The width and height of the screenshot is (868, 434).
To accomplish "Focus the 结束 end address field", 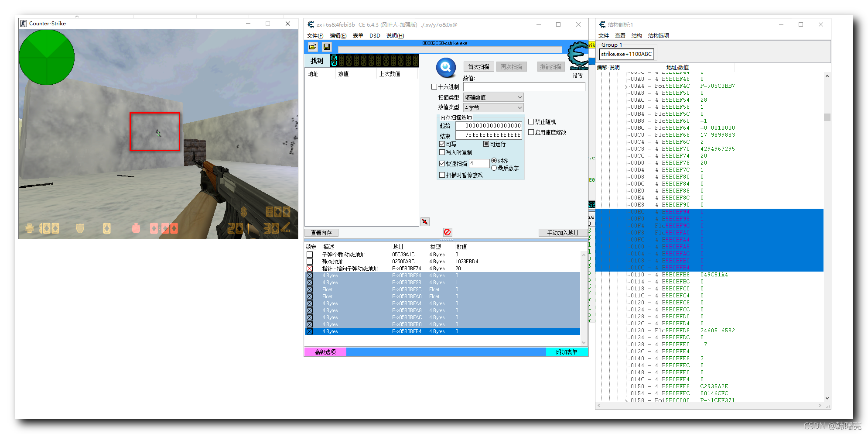I will [489, 135].
